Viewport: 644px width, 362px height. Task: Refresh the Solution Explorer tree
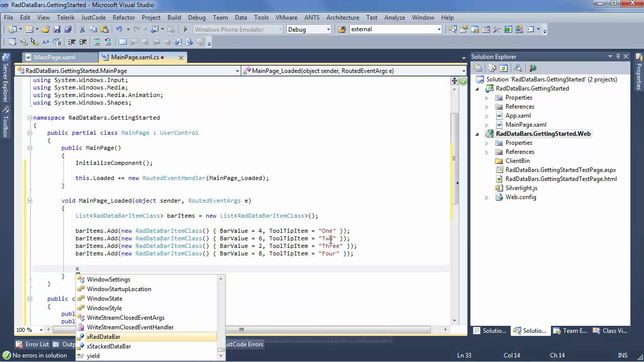click(503, 68)
